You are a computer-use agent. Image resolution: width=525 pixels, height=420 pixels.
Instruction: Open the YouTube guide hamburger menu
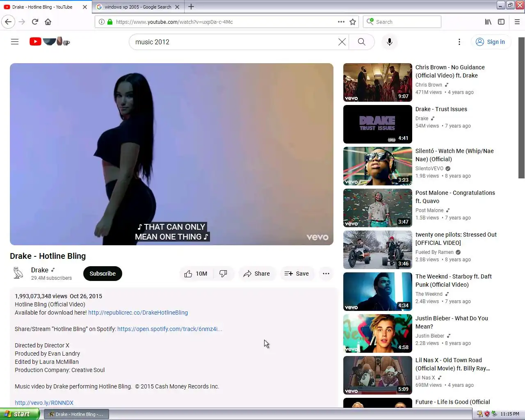click(x=15, y=41)
